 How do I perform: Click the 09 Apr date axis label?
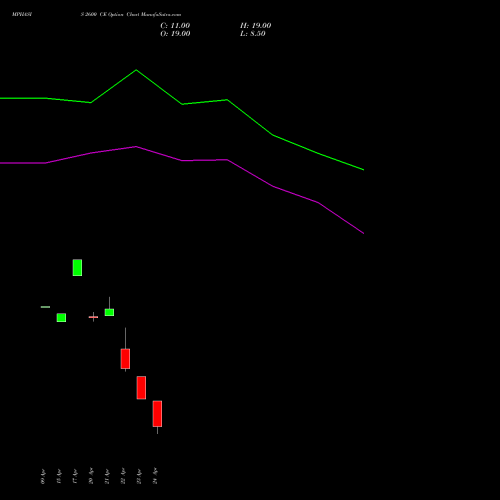[x=43, y=477]
